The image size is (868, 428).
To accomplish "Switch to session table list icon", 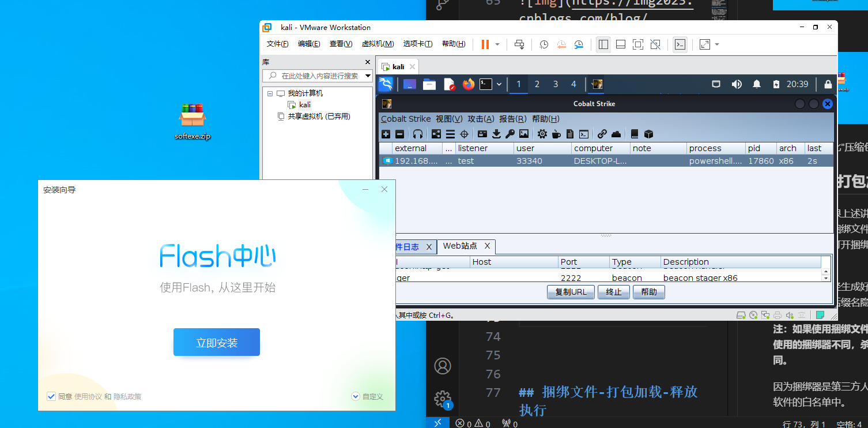I will tap(450, 134).
